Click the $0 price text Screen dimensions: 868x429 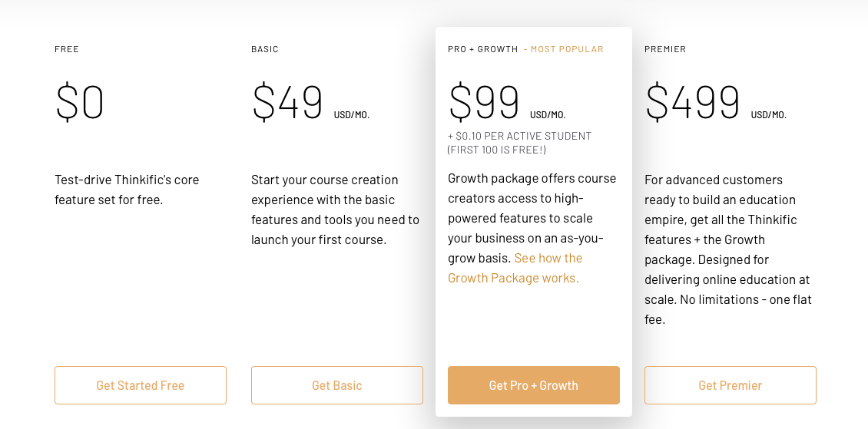[x=80, y=102]
